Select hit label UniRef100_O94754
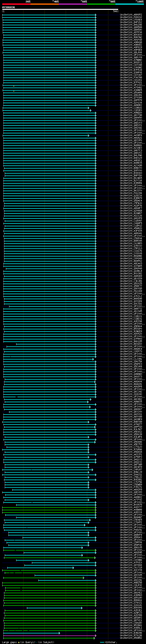The width and height of the screenshot is (146, 644). coord(131,361)
